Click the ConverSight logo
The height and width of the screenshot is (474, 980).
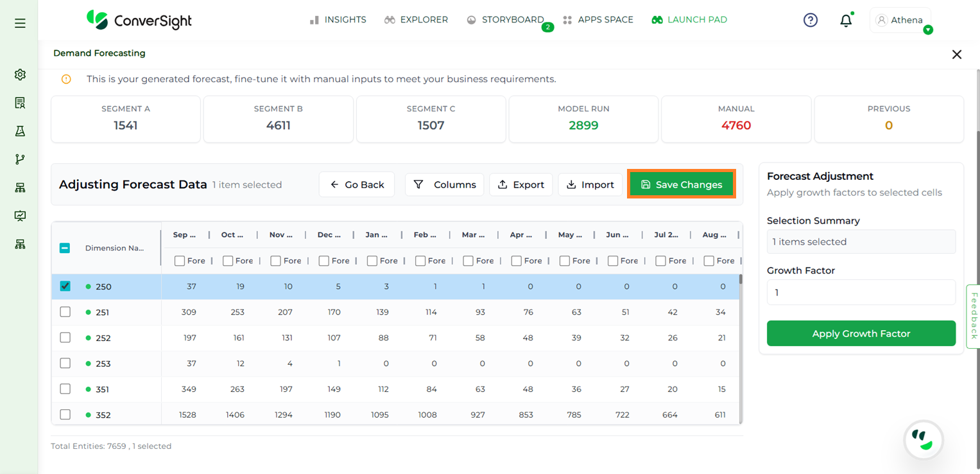point(139,20)
